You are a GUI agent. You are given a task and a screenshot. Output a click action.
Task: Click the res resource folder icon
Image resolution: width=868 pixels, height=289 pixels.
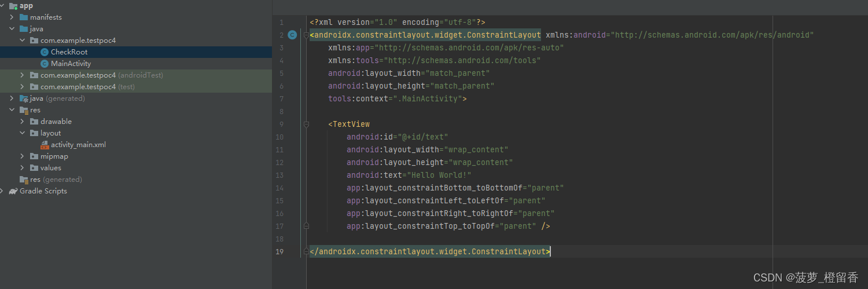(24, 110)
